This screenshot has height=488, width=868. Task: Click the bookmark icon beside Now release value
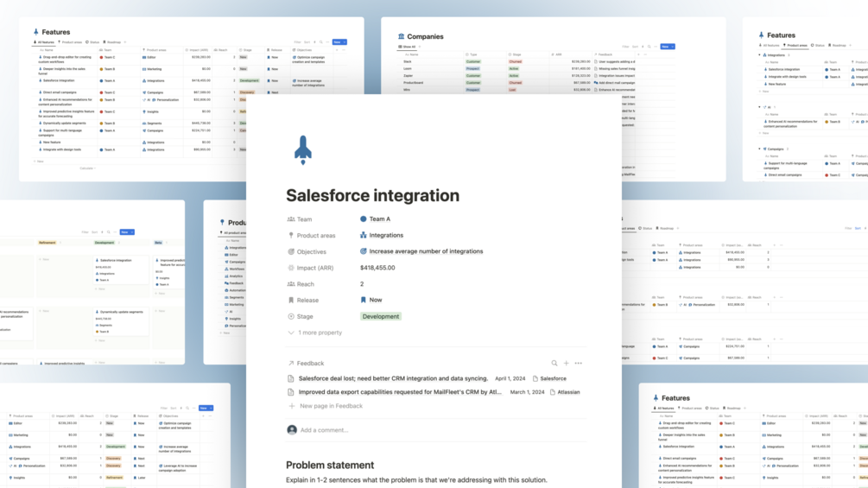pos(363,300)
